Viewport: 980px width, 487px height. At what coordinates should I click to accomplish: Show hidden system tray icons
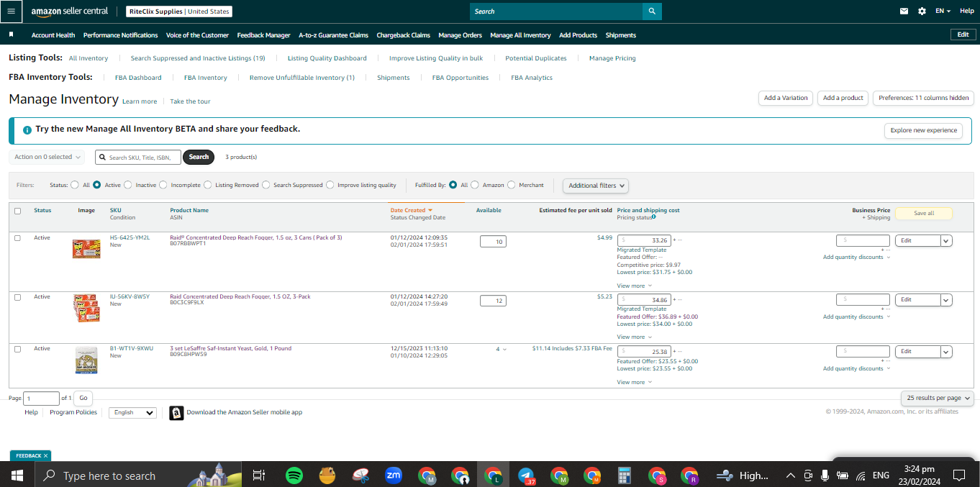[791, 475]
